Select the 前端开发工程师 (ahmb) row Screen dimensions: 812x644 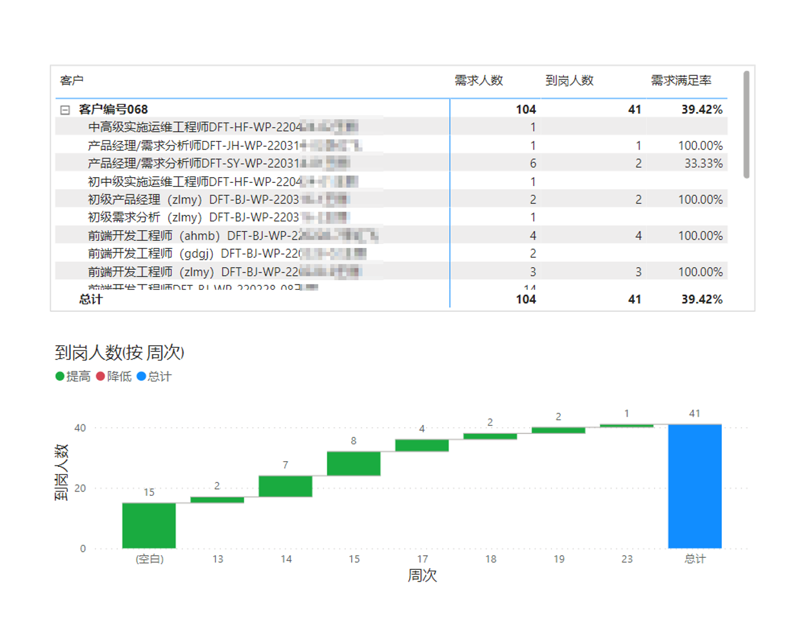pyautogui.click(x=193, y=236)
